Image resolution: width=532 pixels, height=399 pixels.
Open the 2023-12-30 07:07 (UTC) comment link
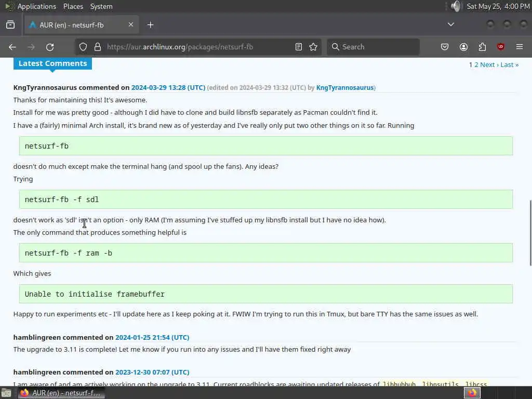pos(152,372)
